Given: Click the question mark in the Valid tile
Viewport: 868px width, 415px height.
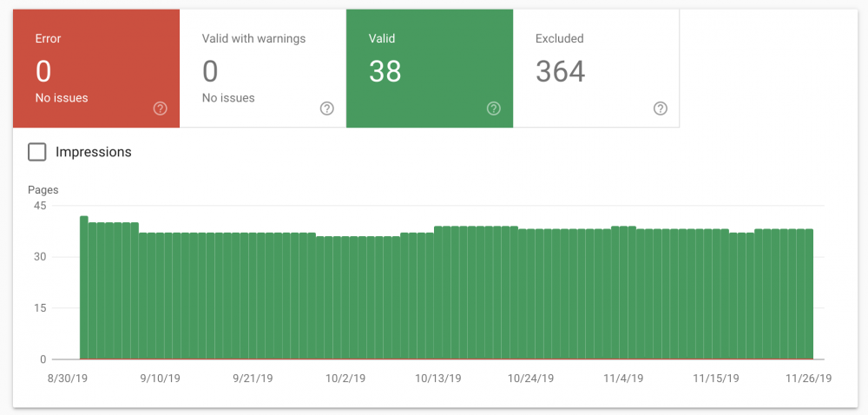Looking at the screenshot, I should [x=493, y=109].
